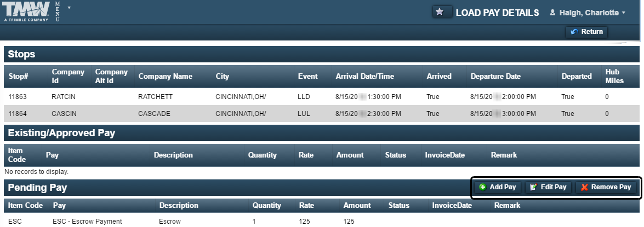The width and height of the screenshot is (644, 227).
Task: Sort pending pay by Amount column
Action: (357, 205)
